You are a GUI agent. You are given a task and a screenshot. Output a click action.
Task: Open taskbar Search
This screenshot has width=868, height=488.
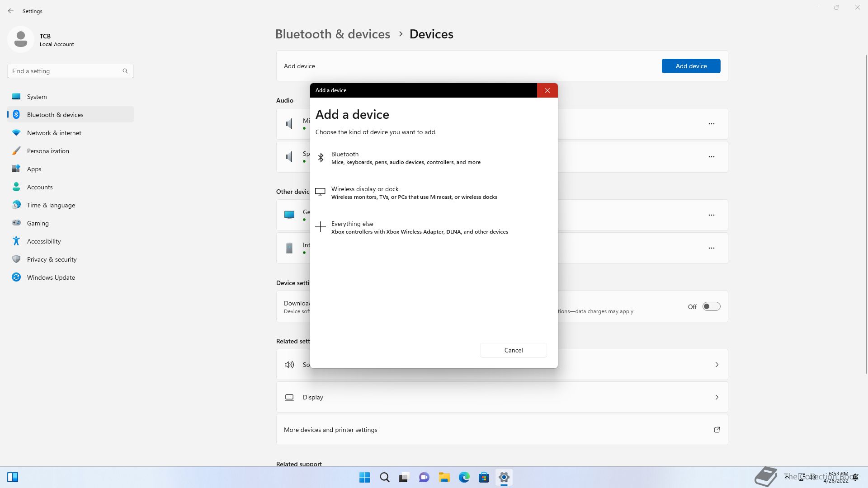[385, 477]
